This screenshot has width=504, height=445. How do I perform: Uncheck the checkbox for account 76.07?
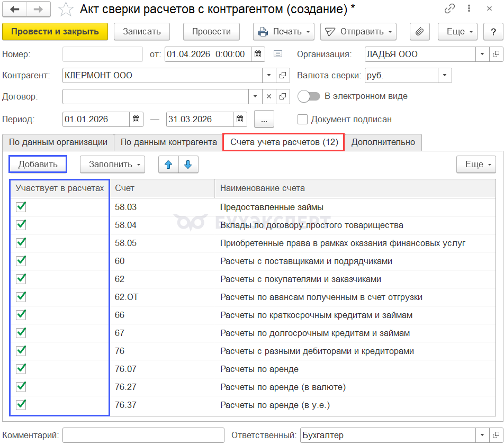pyautogui.click(x=21, y=369)
